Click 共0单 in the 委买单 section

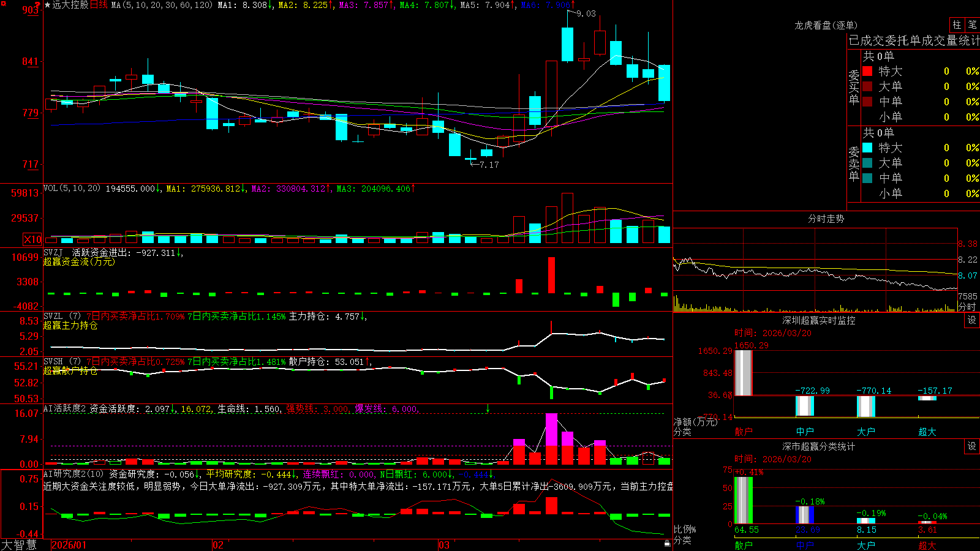coord(878,56)
